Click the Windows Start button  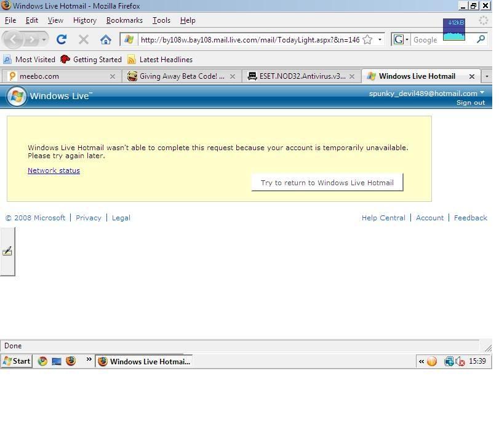pos(17,361)
